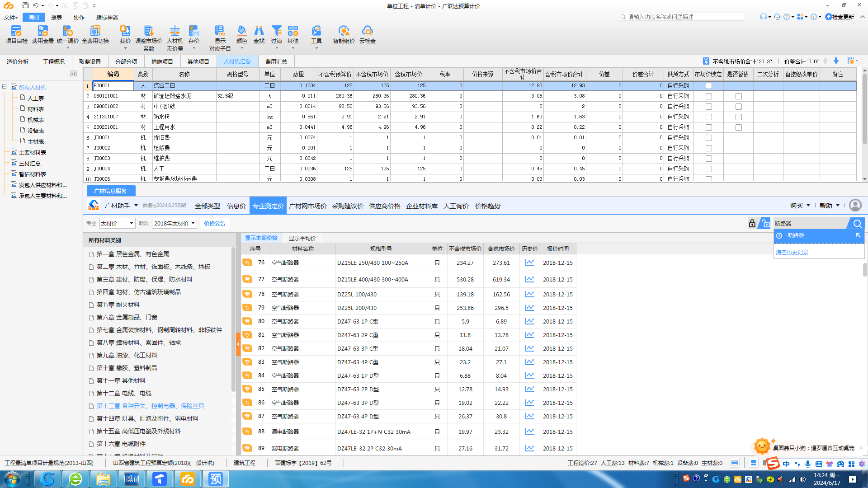Open the 帮助 dropdown
The height and width of the screenshot is (488, 868).
tap(830, 206)
